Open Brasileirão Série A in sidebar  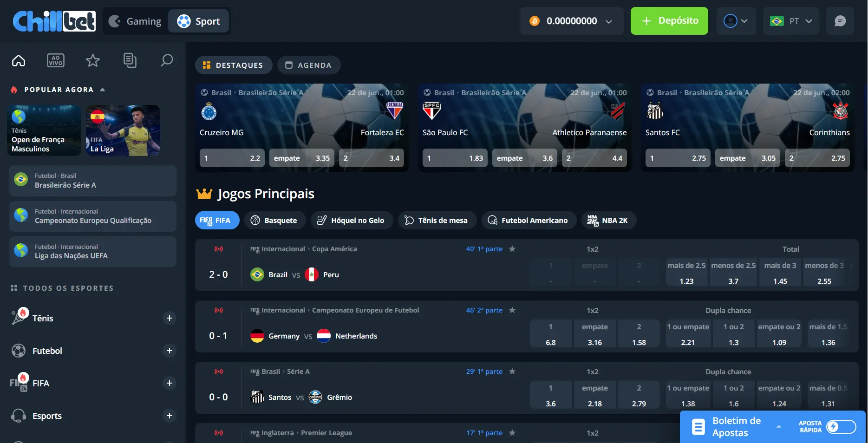click(x=93, y=181)
